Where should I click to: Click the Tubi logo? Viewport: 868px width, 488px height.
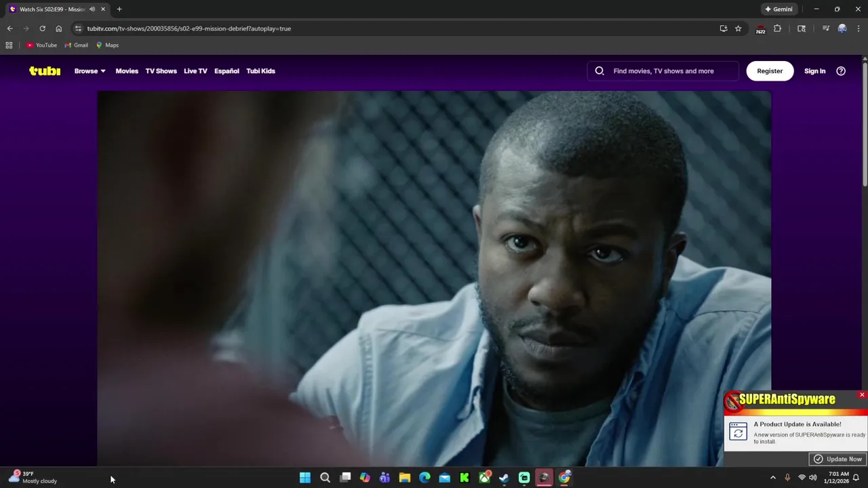[45, 70]
